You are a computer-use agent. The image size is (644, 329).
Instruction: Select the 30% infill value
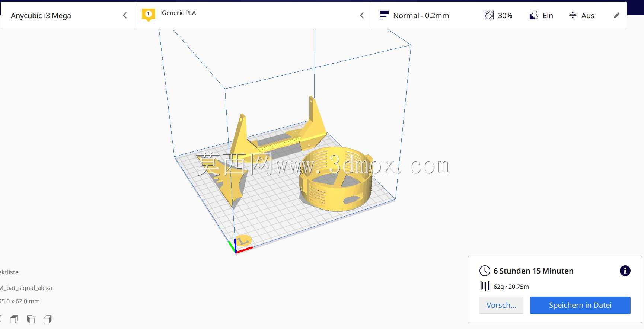pos(505,16)
